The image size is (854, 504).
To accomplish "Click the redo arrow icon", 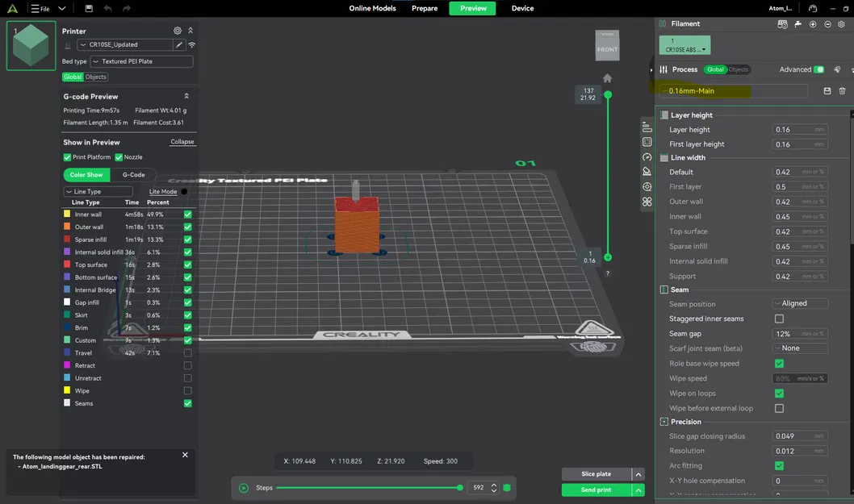I will tap(127, 8).
